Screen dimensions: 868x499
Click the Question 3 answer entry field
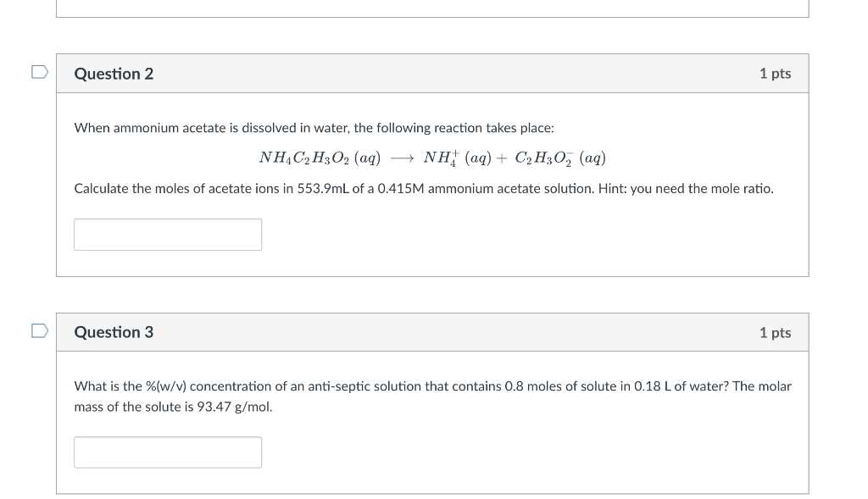pyautogui.click(x=168, y=452)
